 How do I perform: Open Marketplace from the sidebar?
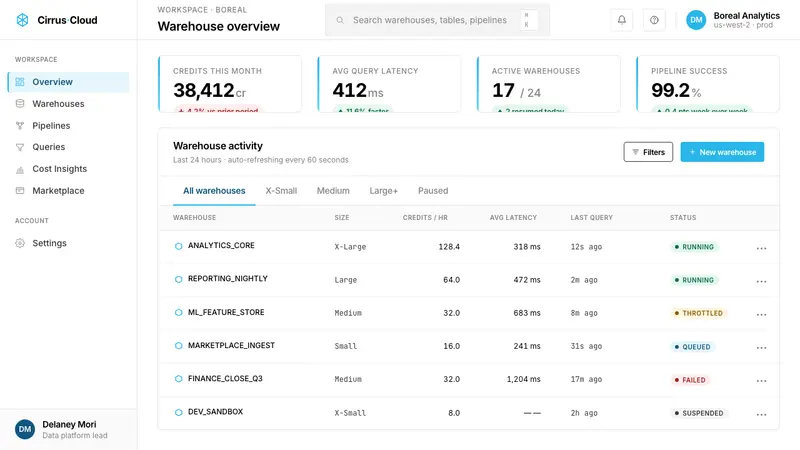(x=68, y=191)
